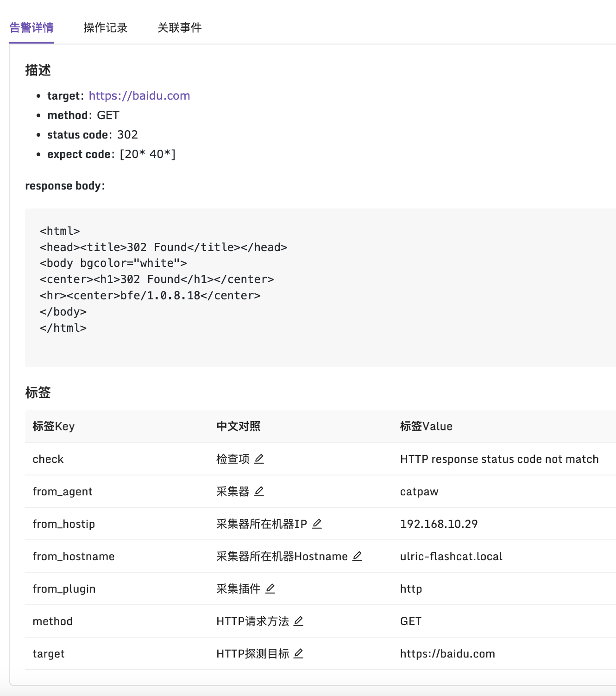616x696 pixels.
Task: Open the 关联事件 tab
Action: 180,28
